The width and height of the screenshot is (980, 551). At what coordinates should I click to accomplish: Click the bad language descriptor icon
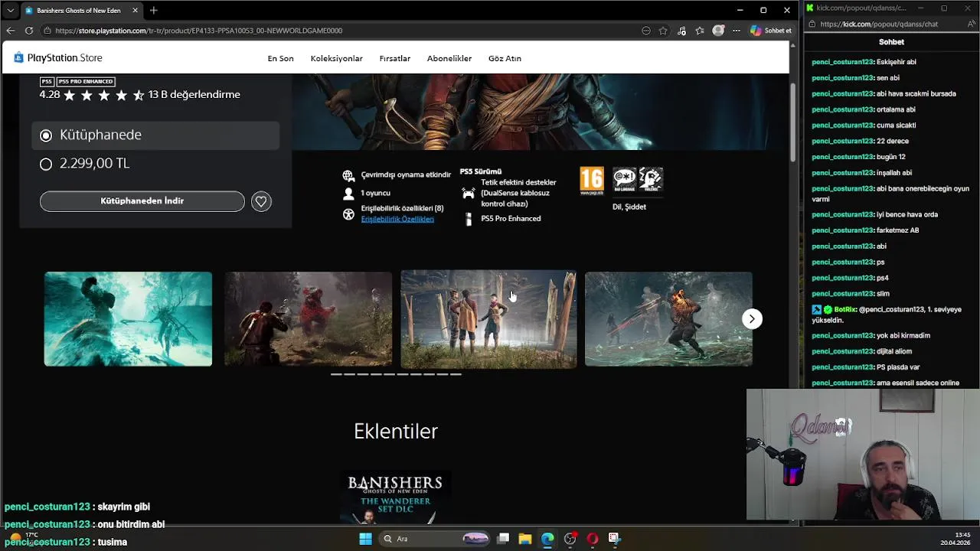tap(625, 179)
